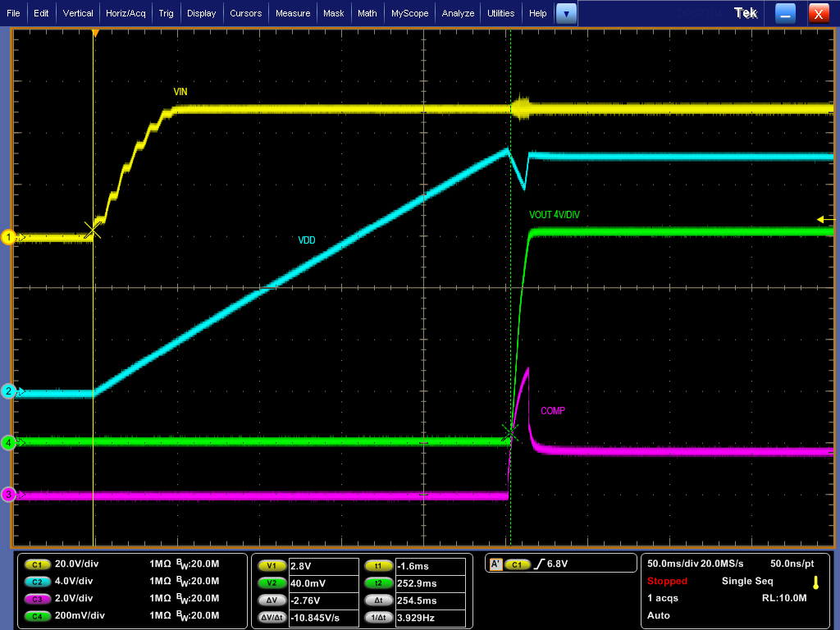Select the C3 channel badge showing 2.0V/div

pyautogui.click(x=38, y=599)
